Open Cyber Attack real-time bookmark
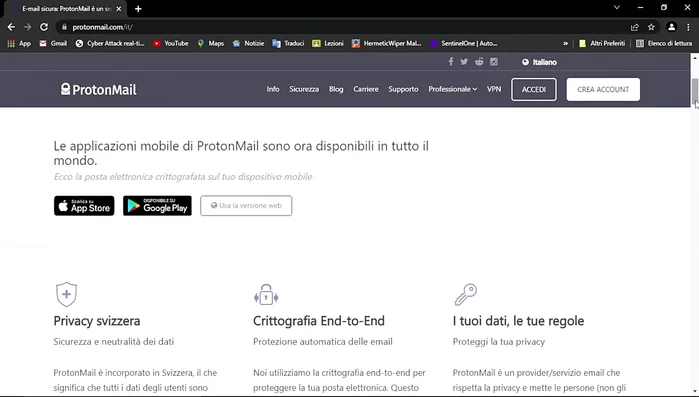 [110, 43]
